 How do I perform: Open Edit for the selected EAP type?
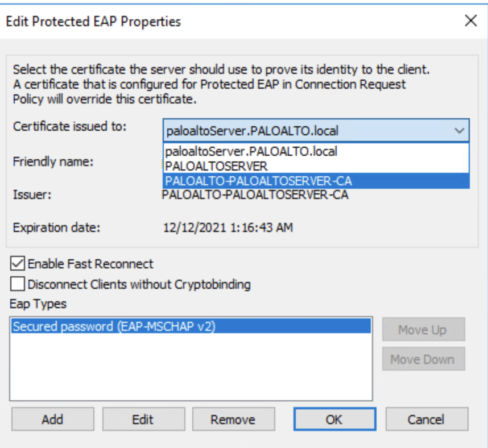pyautogui.click(x=143, y=420)
